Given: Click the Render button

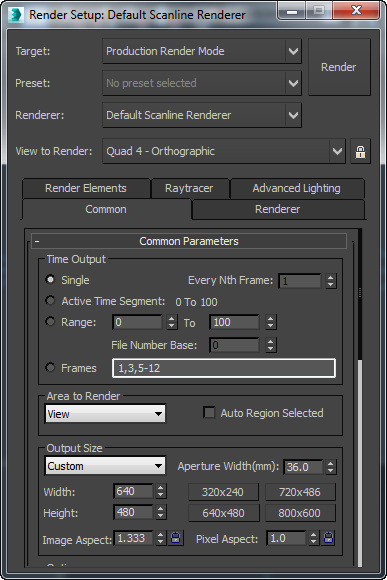Looking at the screenshot, I should (x=339, y=67).
